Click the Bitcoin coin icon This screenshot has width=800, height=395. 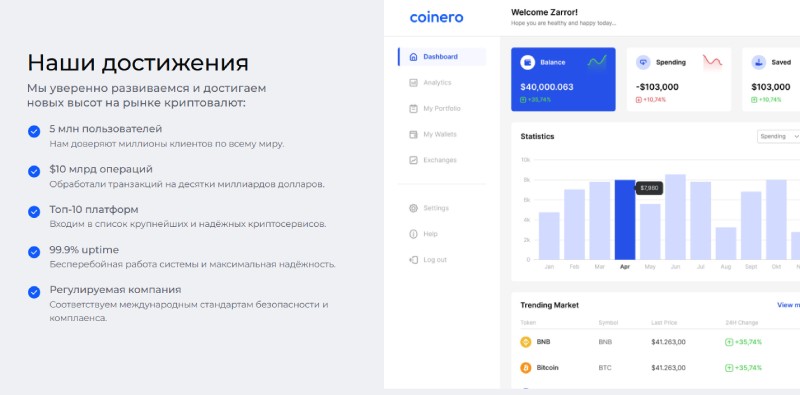coord(526,367)
